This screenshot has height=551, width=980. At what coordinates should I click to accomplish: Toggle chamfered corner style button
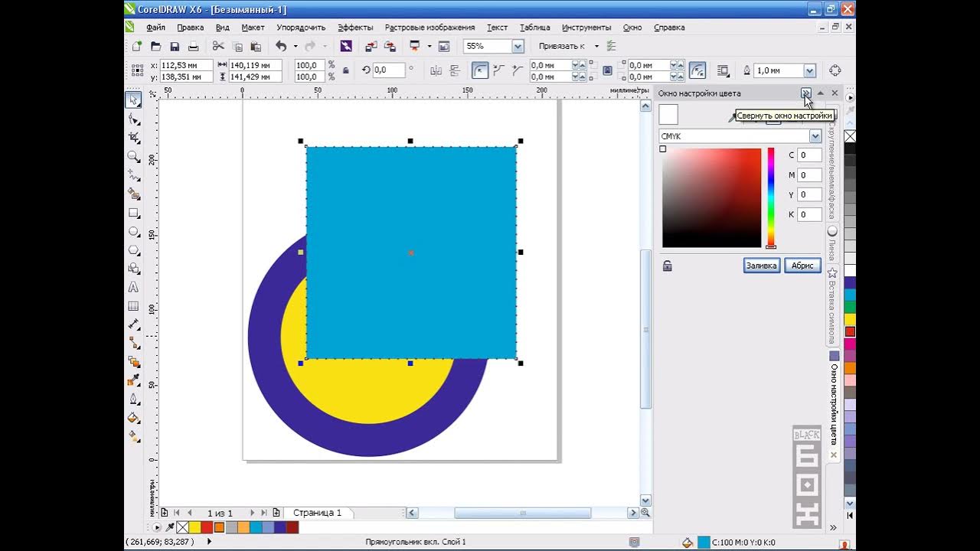tap(518, 70)
